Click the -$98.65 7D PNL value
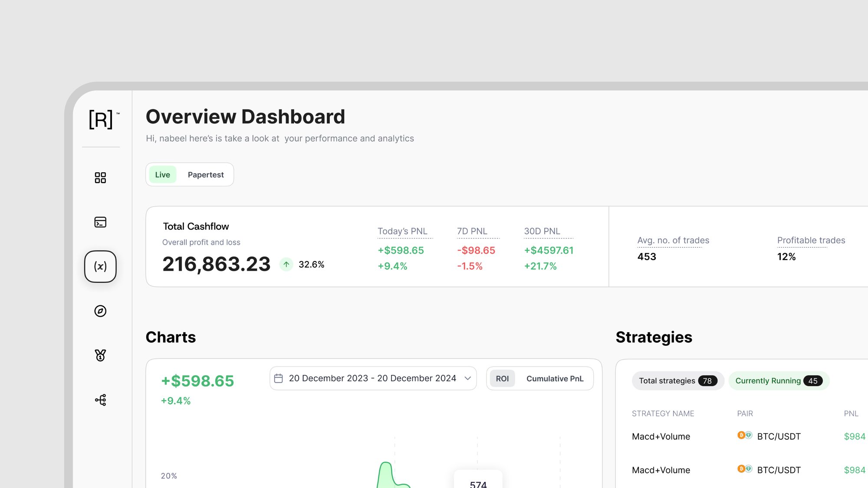 pyautogui.click(x=476, y=250)
